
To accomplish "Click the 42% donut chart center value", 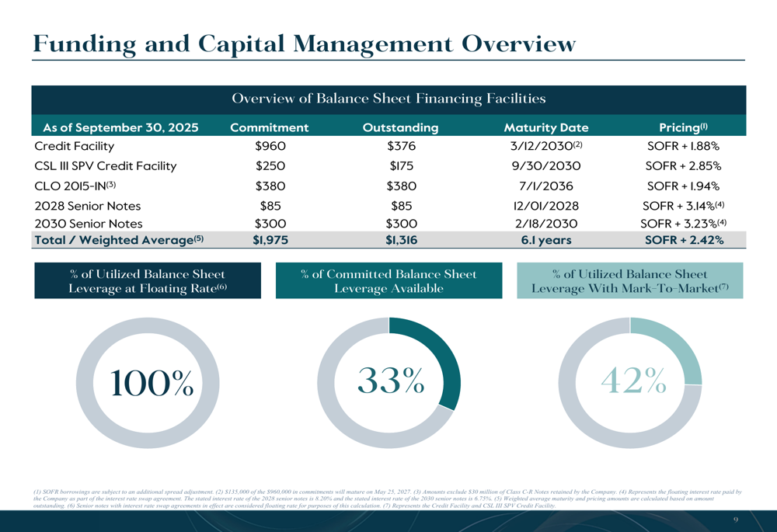I will coord(633,381).
